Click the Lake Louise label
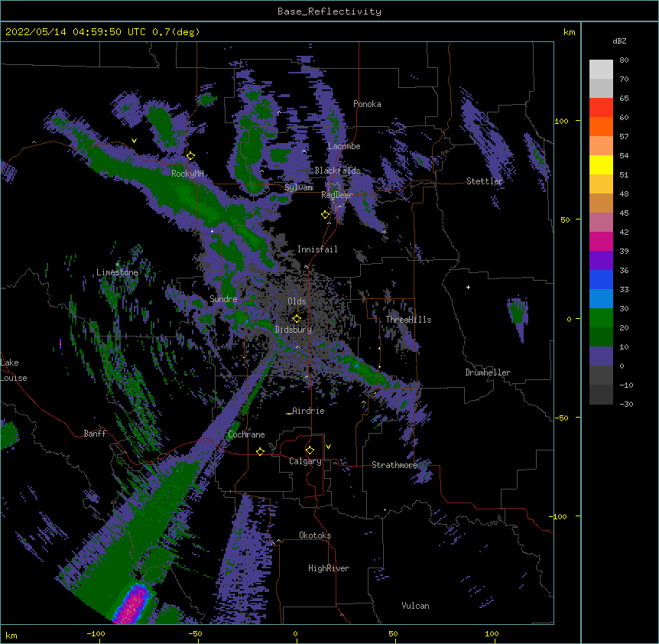The image size is (659, 644). [x=14, y=370]
